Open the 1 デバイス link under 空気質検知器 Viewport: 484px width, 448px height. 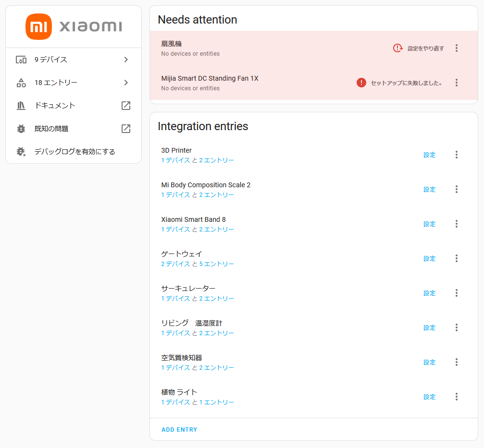click(175, 367)
